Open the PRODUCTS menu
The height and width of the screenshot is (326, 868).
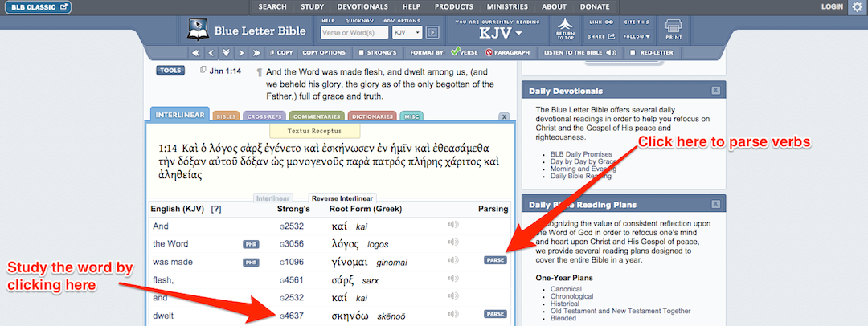pos(453,7)
